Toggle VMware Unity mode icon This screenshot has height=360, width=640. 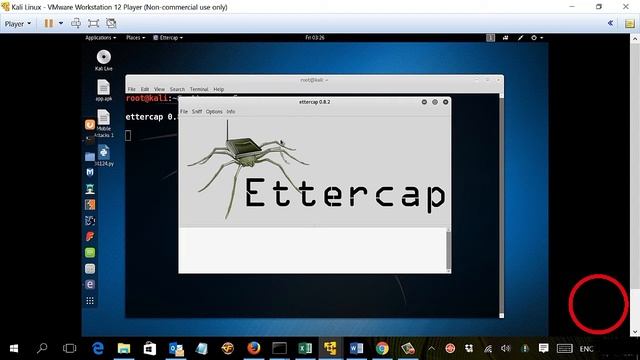coord(111,23)
